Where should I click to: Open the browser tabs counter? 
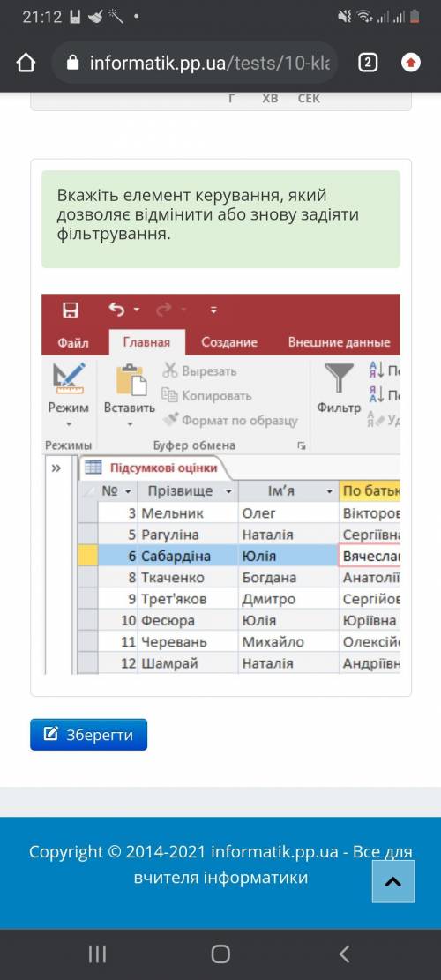click(368, 63)
